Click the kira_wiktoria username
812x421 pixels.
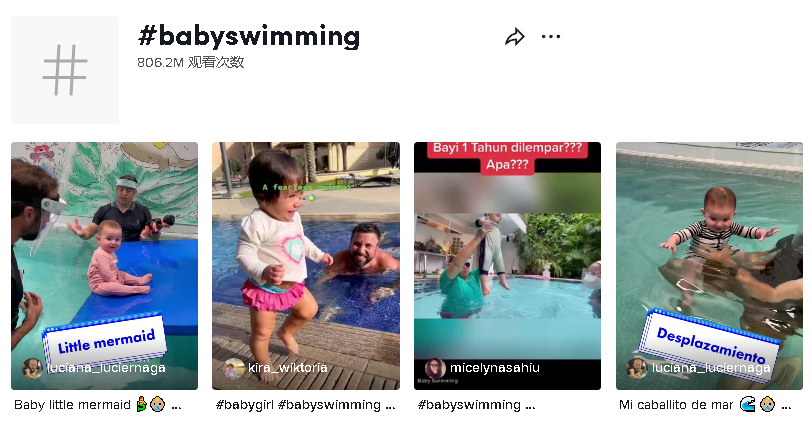click(287, 368)
